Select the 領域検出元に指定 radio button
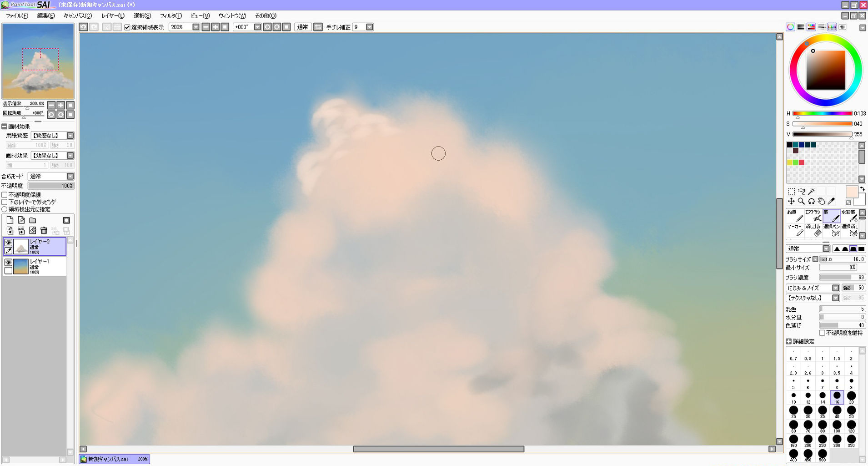The image size is (868, 466). pyautogui.click(x=5, y=209)
